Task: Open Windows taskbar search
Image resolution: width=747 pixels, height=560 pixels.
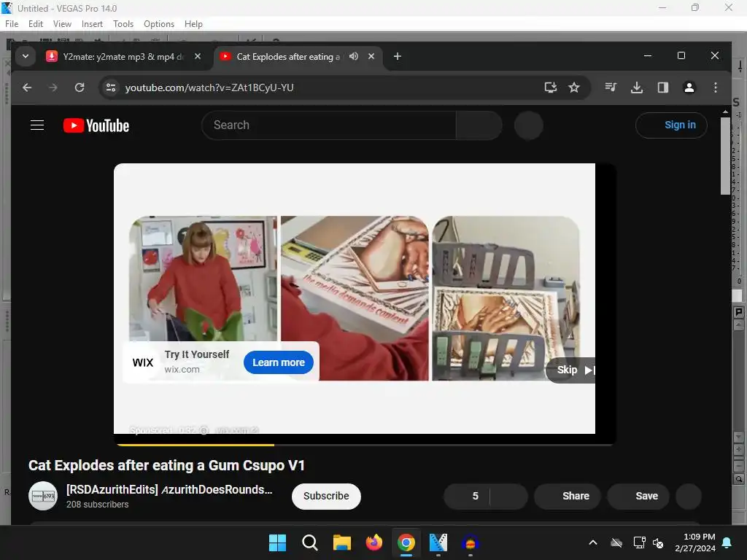Action: tap(309, 542)
